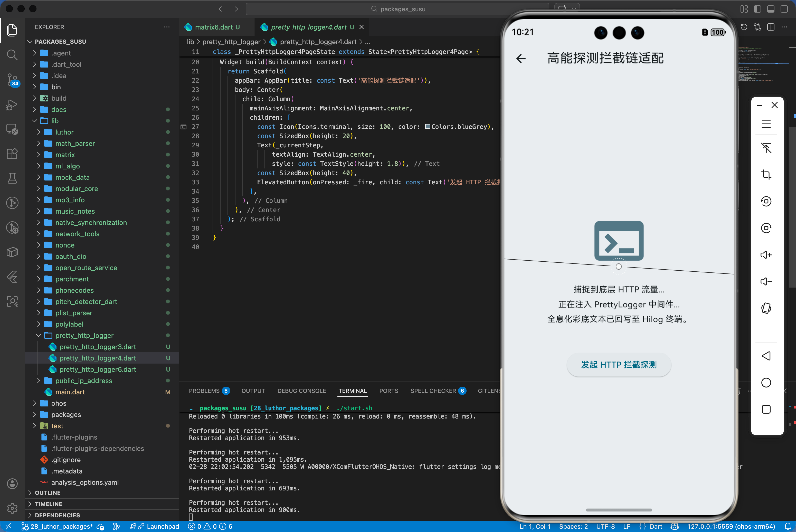Shake the virtual device

point(766,308)
